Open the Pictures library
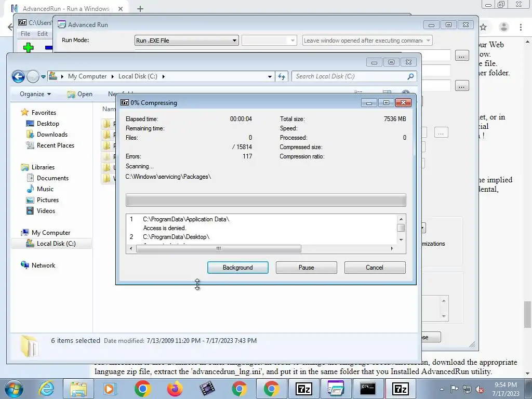 47,200
